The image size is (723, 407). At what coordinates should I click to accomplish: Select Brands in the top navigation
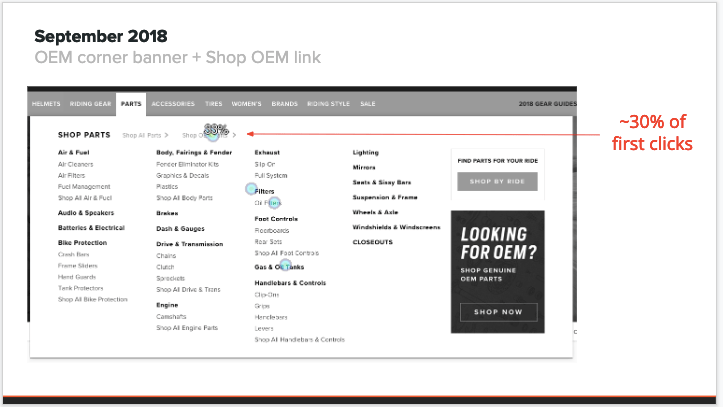(285, 104)
